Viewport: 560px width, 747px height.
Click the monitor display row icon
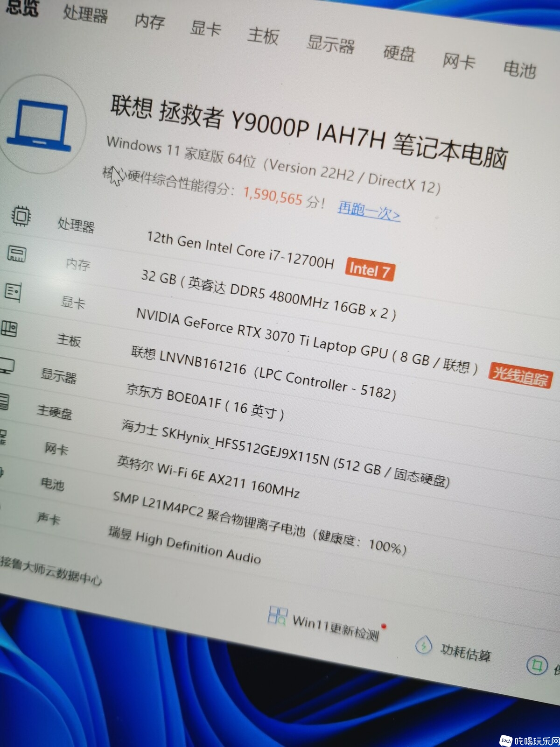[7, 366]
